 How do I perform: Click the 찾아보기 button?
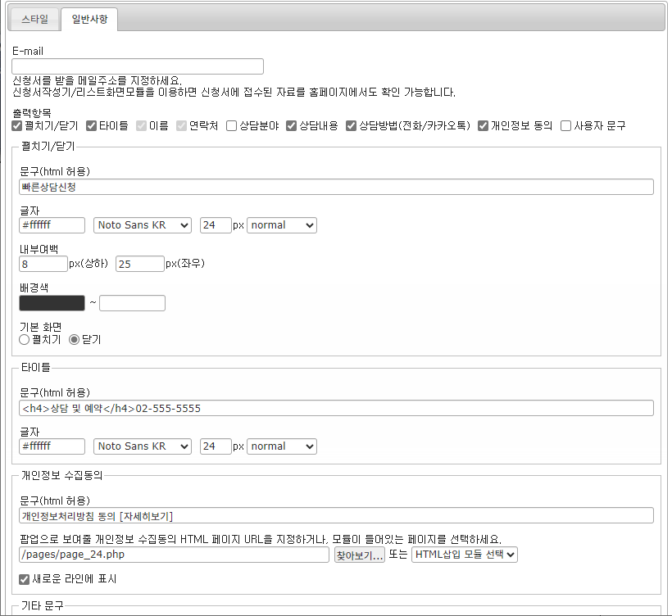(359, 554)
